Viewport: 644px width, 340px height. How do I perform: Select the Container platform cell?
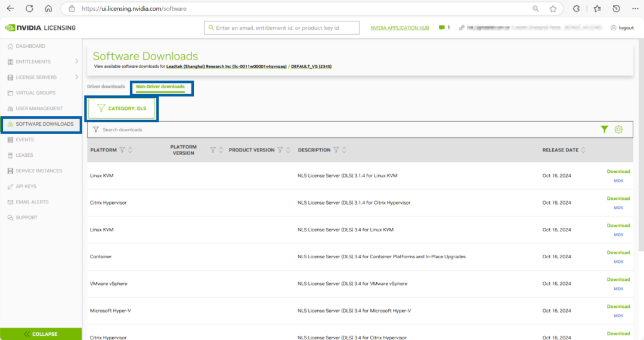pyautogui.click(x=101, y=256)
